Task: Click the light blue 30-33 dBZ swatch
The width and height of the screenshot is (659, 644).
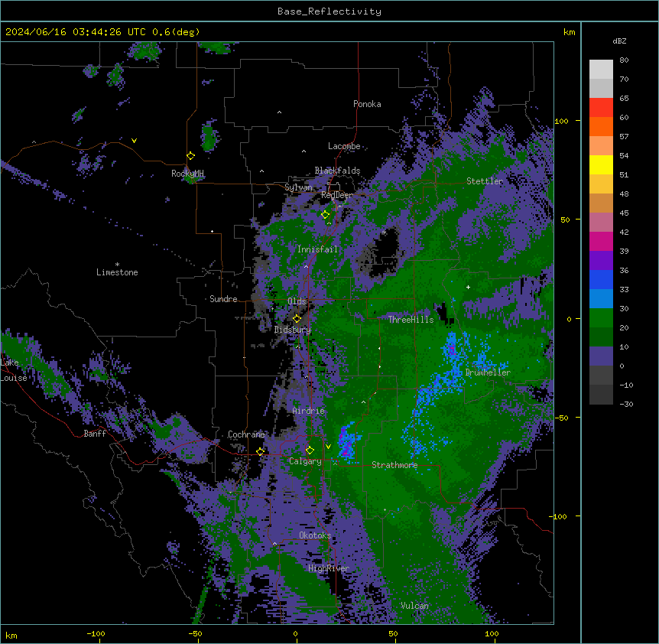Action: coord(601,299)
